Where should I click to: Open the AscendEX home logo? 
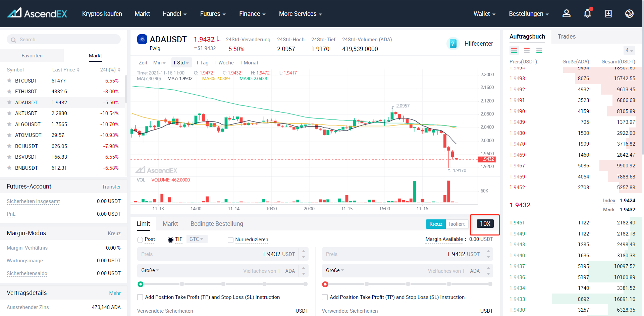37,13
